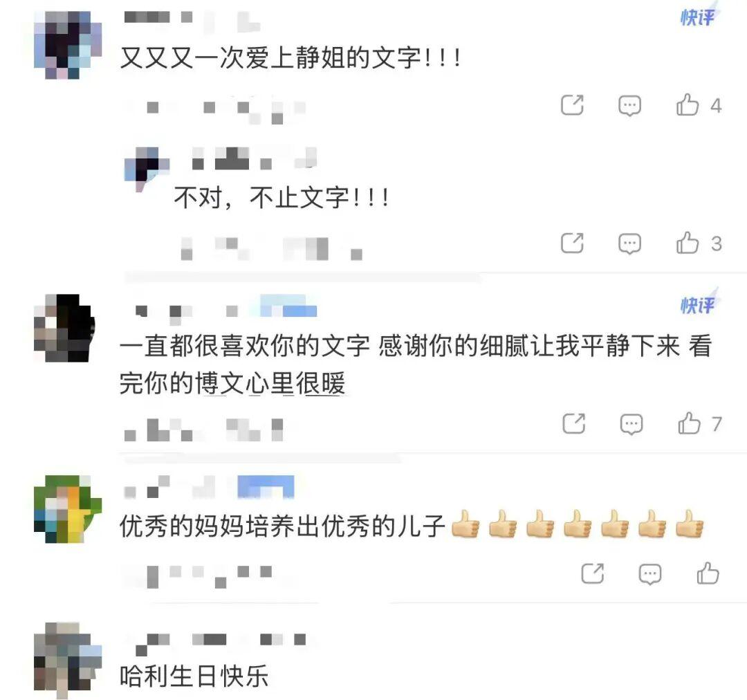Reply to the comment 一直都很喜欢你的文字

631,423
